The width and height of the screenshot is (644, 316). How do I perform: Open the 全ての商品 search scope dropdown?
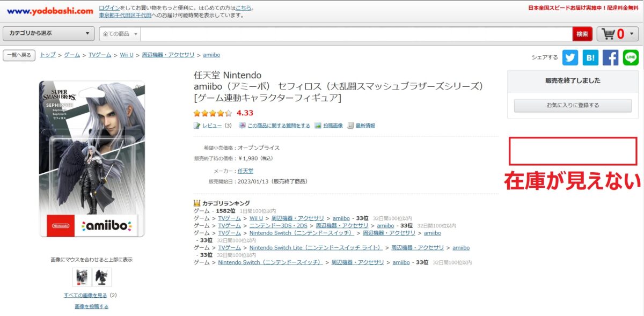click(120, 34)
